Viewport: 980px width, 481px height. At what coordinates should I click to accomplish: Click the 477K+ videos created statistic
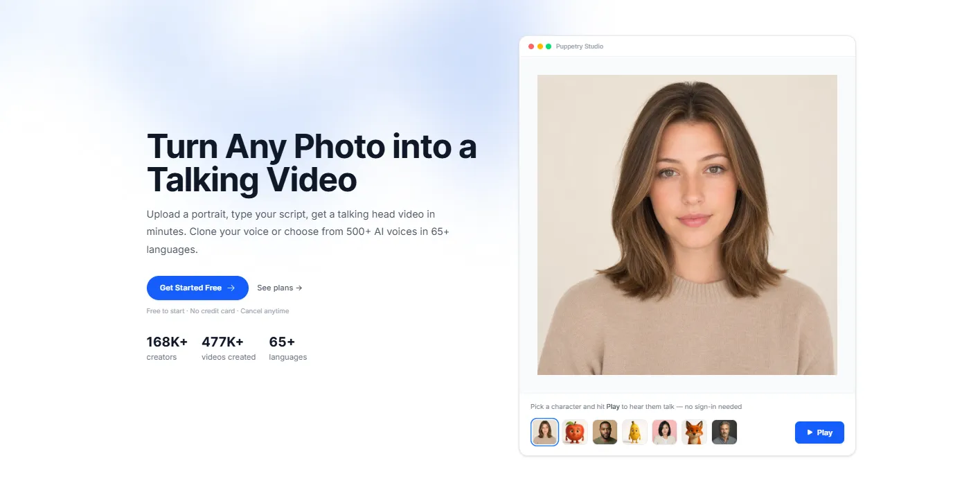pos(229,349)
